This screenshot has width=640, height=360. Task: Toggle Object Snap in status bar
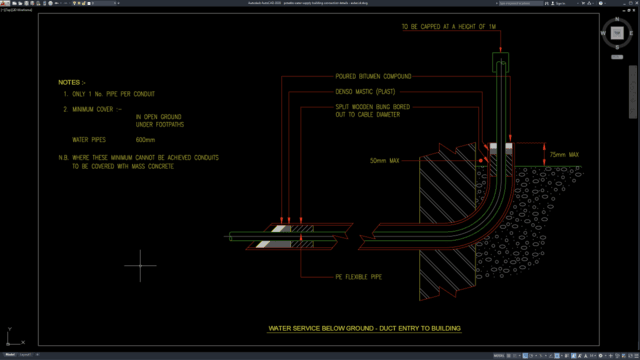(557, 356)
